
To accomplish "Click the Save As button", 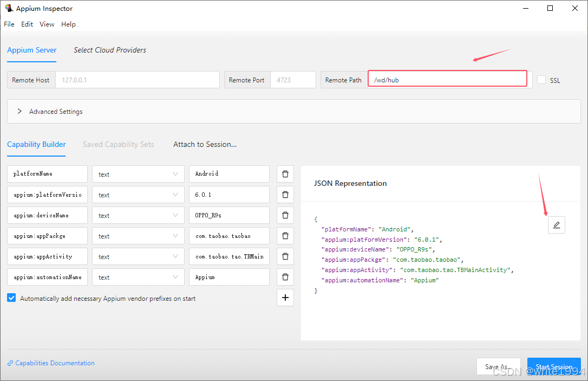I will (498, 366).
